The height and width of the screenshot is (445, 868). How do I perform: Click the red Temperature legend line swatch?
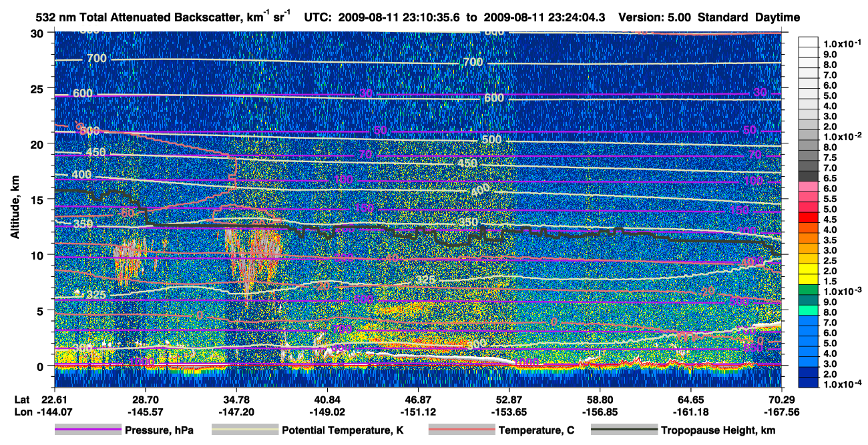[x=461, y=430]
